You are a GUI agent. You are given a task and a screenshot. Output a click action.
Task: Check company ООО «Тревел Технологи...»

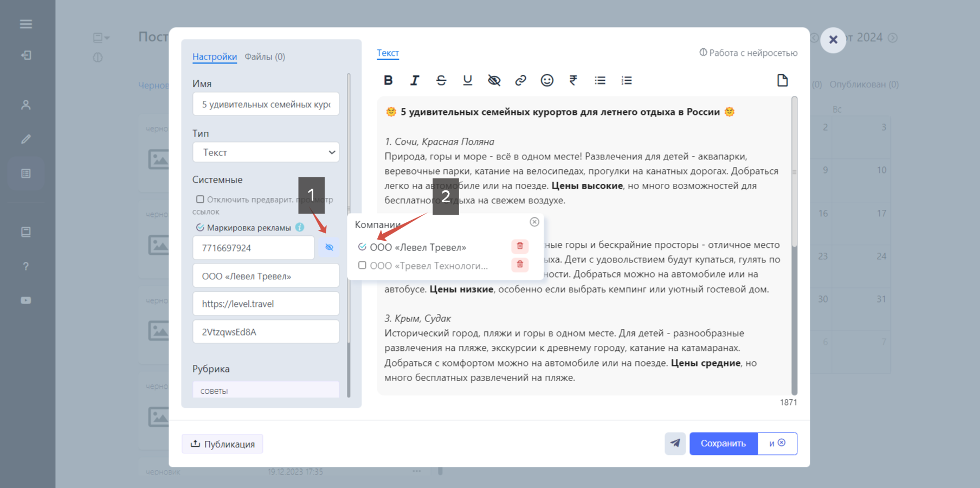(x=362, y=265)
